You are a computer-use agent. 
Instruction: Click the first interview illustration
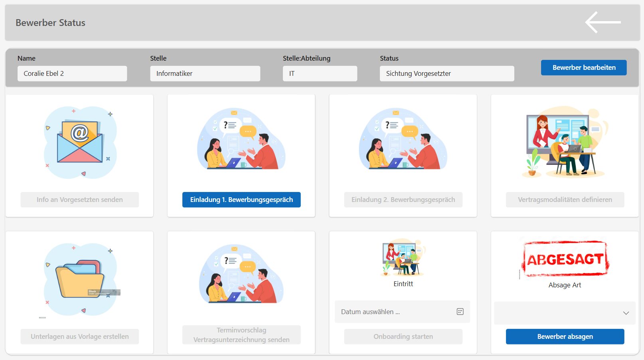(241, 140)
